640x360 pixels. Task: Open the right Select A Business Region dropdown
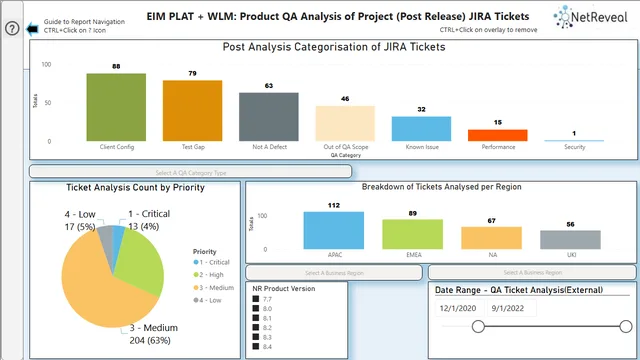point(532,272)
